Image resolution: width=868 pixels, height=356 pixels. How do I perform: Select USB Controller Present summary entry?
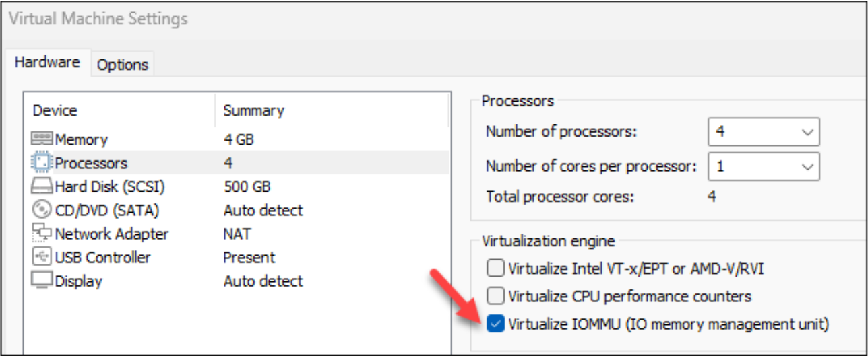[x=249, y=258]
